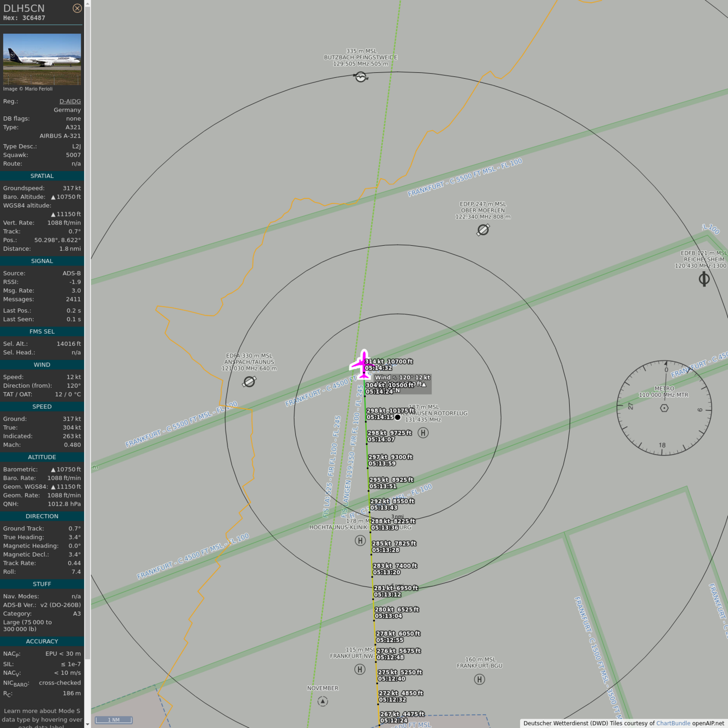
Task: Click the Anspach/Taunus EDFA airfield symbol
Action: (249, 382)
